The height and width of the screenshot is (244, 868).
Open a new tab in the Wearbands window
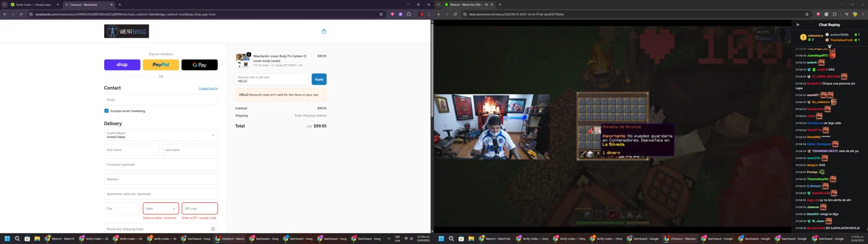tap(120, 5)
